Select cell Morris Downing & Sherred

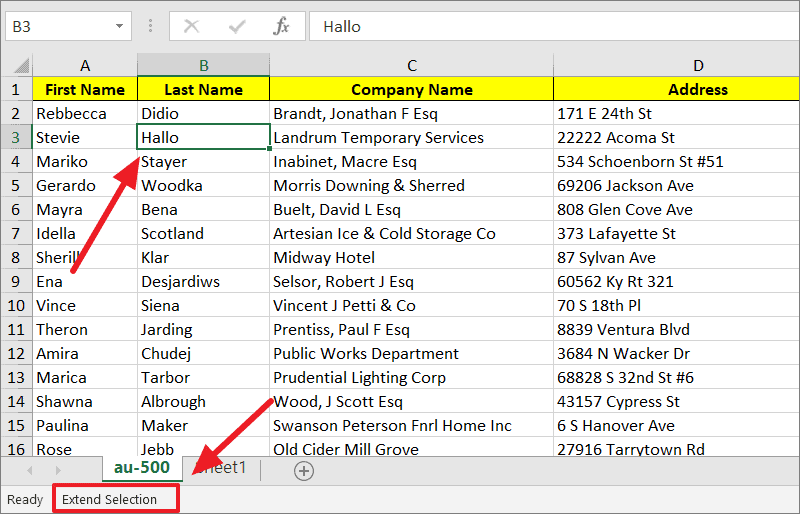pyautogui.click(x=412, y=185)
